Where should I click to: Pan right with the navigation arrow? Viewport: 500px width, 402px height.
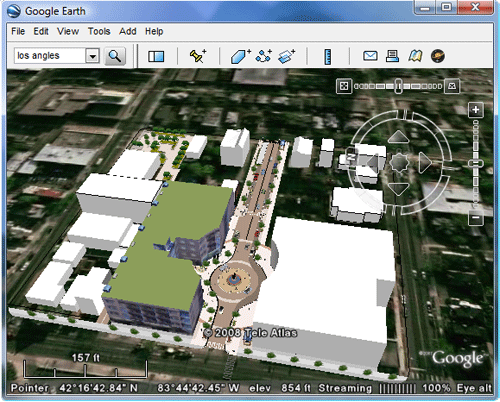click(x=425, y=163)
